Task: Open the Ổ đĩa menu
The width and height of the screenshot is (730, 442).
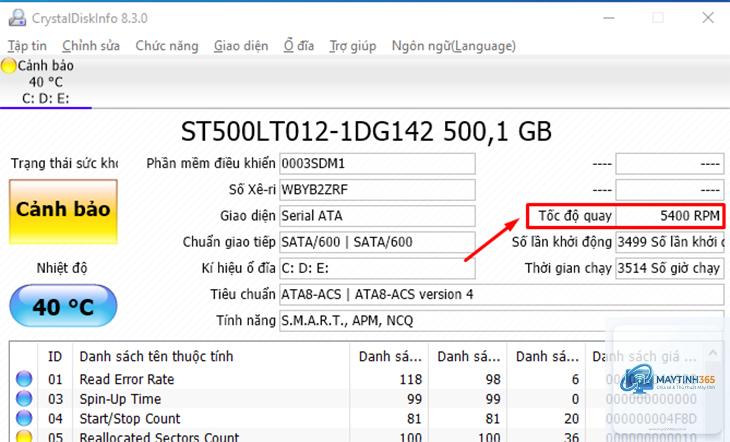Action: (299, 46)
